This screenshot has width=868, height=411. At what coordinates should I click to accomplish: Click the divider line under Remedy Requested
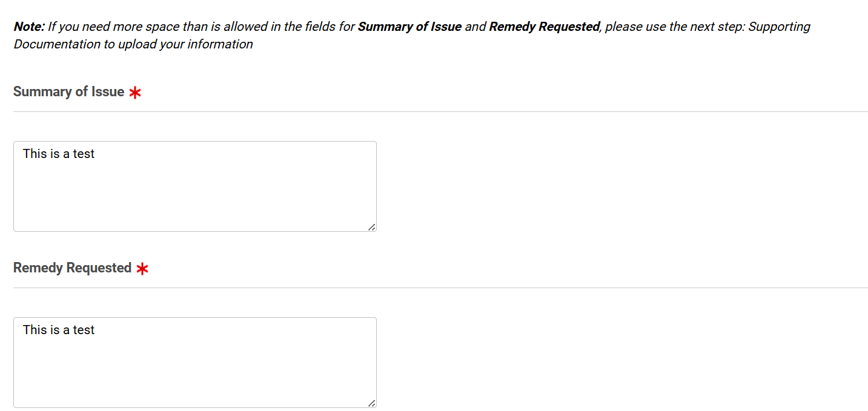coord(440,288)
